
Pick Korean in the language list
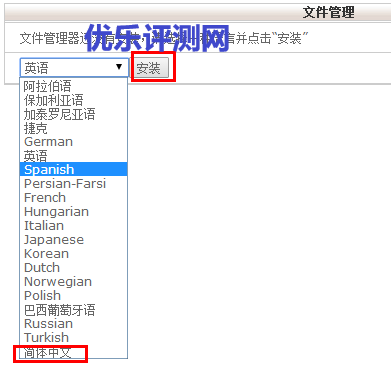point(73,253)
